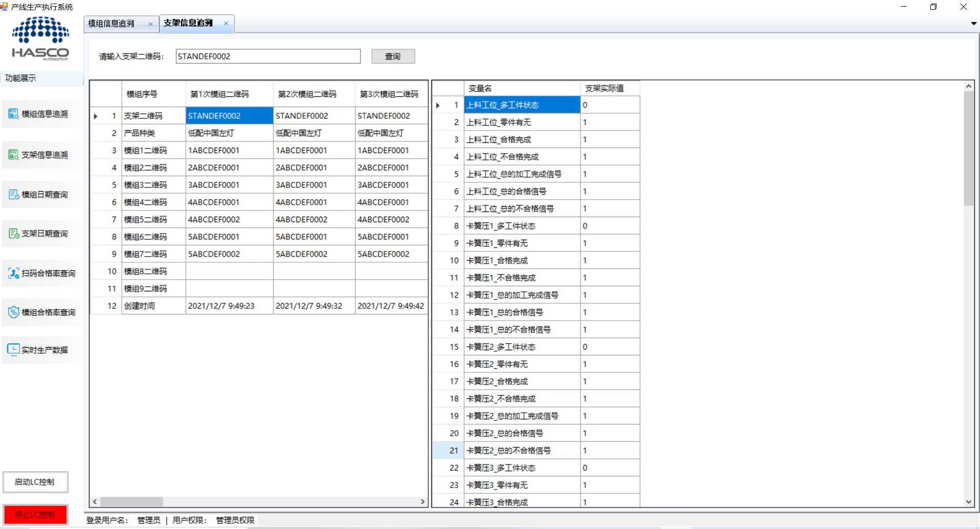Sort by the 变量名 column header
Image resolution: width=980 pixels, height=529 pixels.
(522, 88)
